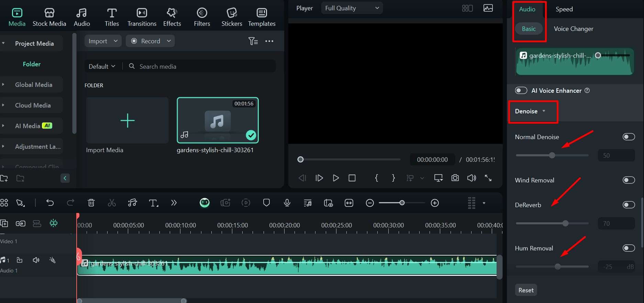The width and height of the screenshot is (644, 303).
Task: Enable the AI Voice Enhancer switch
Action: click(x=521, y=90)
